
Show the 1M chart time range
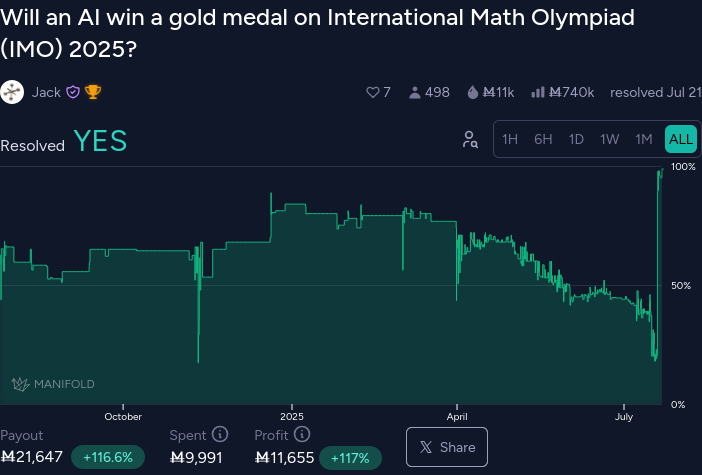(644, 139)
